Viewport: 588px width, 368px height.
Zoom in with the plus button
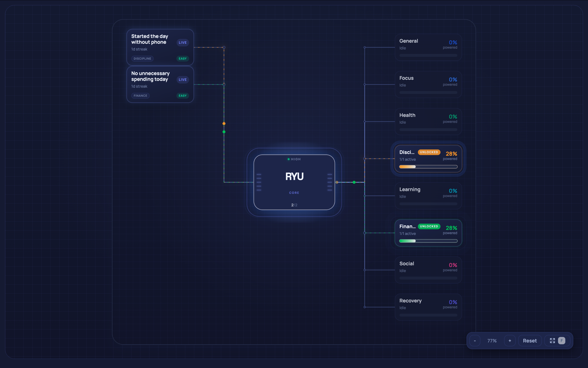click(510, 340)
